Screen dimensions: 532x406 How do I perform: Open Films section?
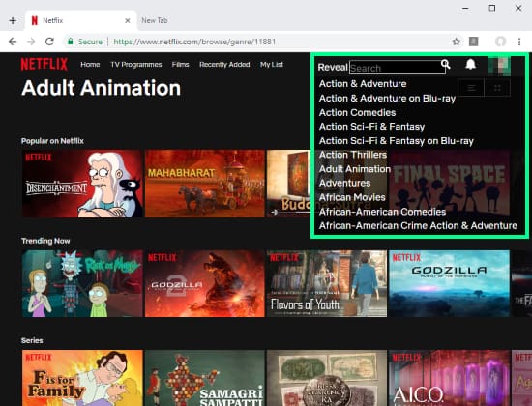[180, 65]
